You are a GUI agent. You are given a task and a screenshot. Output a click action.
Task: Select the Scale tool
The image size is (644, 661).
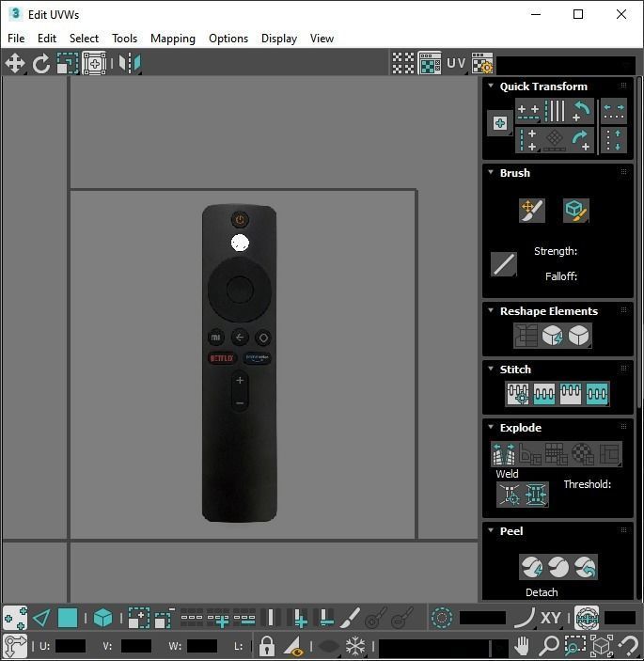pyautogui.click(x=68, y=64)
